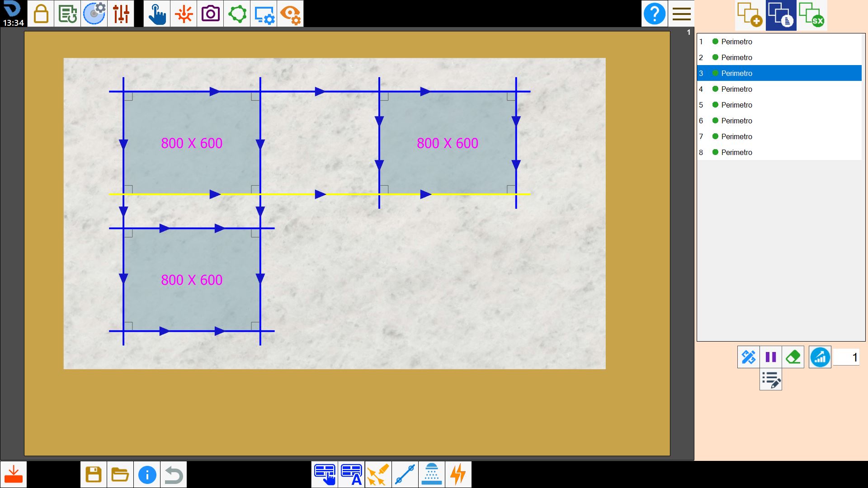Click the floppy disk save icon

click(94, 474)
